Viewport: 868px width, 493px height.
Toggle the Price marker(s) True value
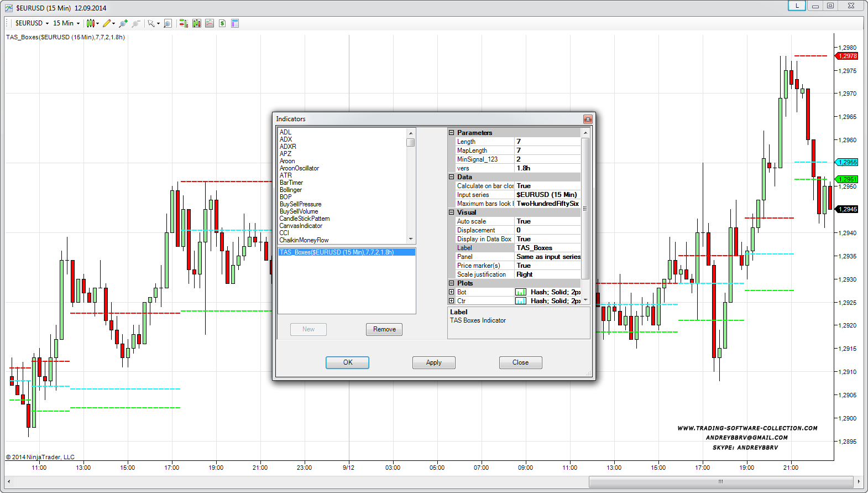547,266
